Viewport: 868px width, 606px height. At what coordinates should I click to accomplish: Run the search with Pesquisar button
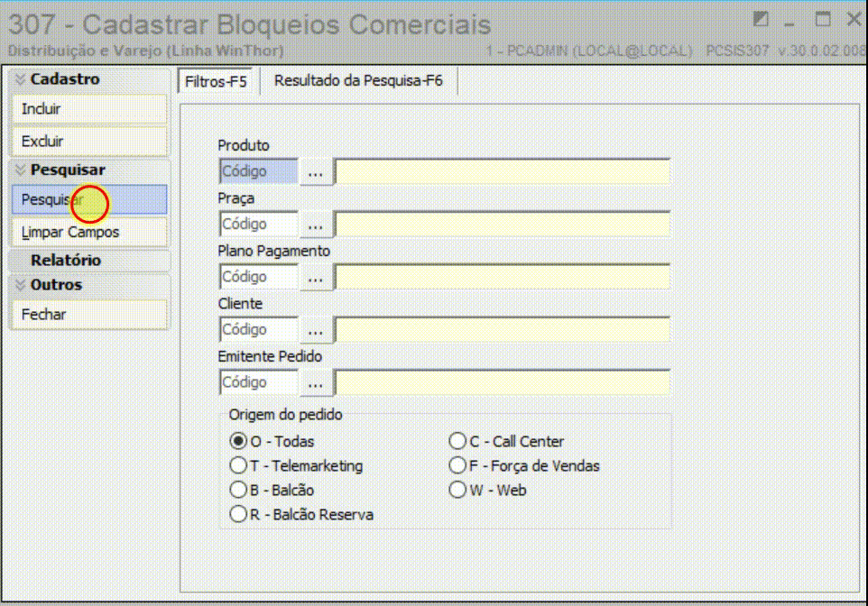tap(89, 200)
